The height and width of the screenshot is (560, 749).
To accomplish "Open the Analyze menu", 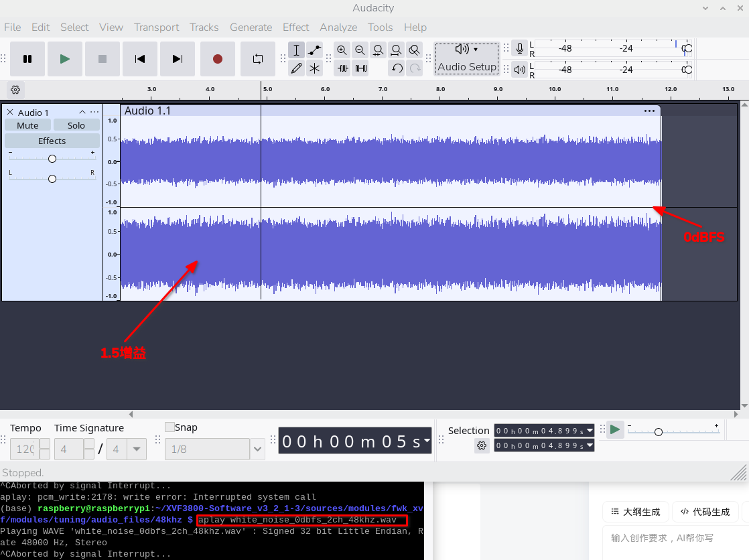I will click(x=338, y=27).
